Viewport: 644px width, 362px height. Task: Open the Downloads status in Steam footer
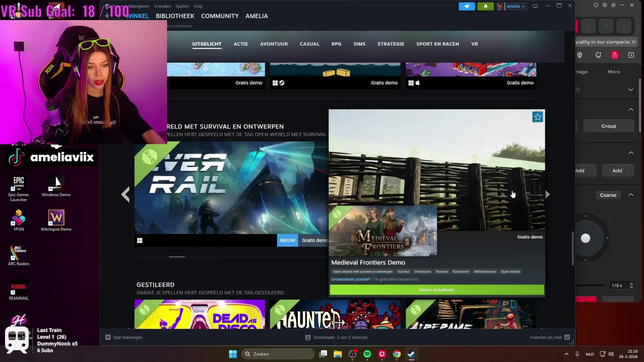[336, 337]
